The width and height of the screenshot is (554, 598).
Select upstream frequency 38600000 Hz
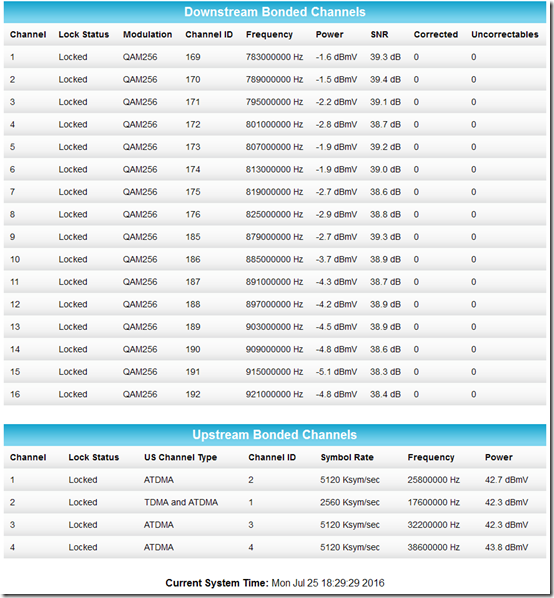[x=434, y=548]
